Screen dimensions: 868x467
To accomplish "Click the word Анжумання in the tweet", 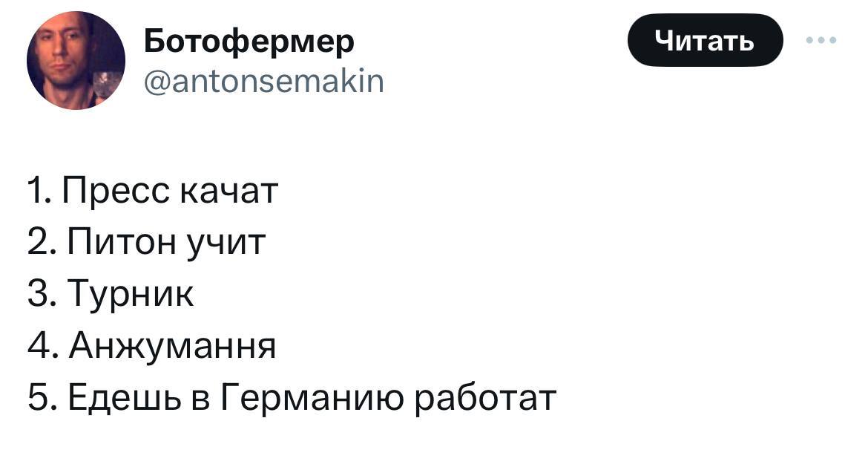I will pos(172,346).
